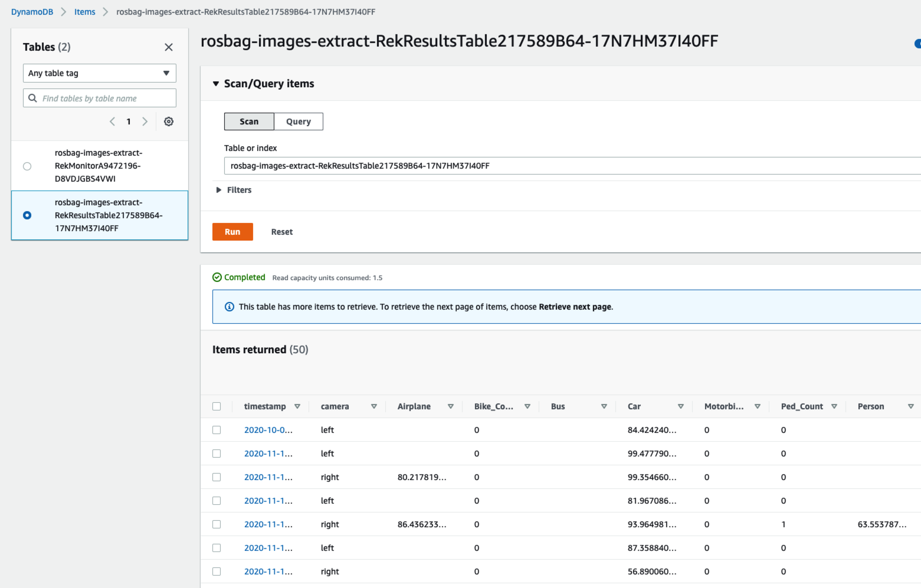Click Airplane value 86.436233...

422,525
